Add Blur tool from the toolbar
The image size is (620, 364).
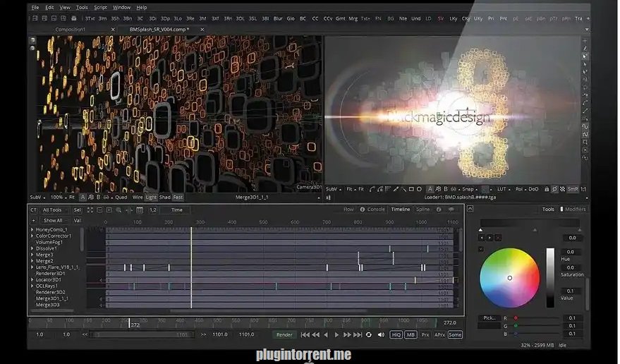pyautogui.click(x=278, y=18)
